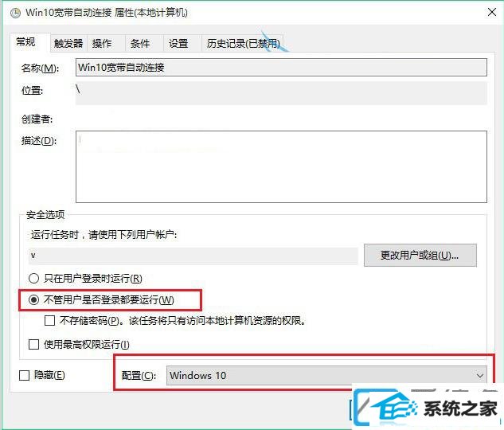Viewport: 504px width, 430px height.
Task: Click the clock icon in the title bar
Action: [16, 14]
